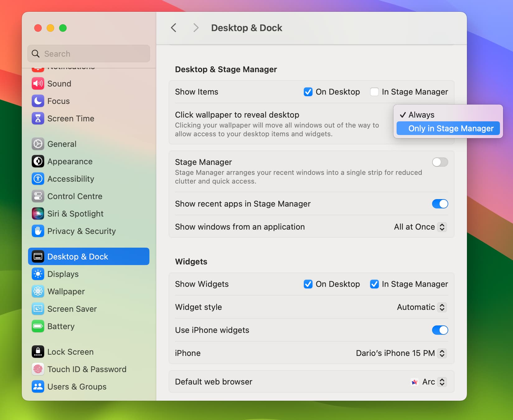Open the Accessibility icon
The height and width of the screenshot is (420, 513).
38,179
